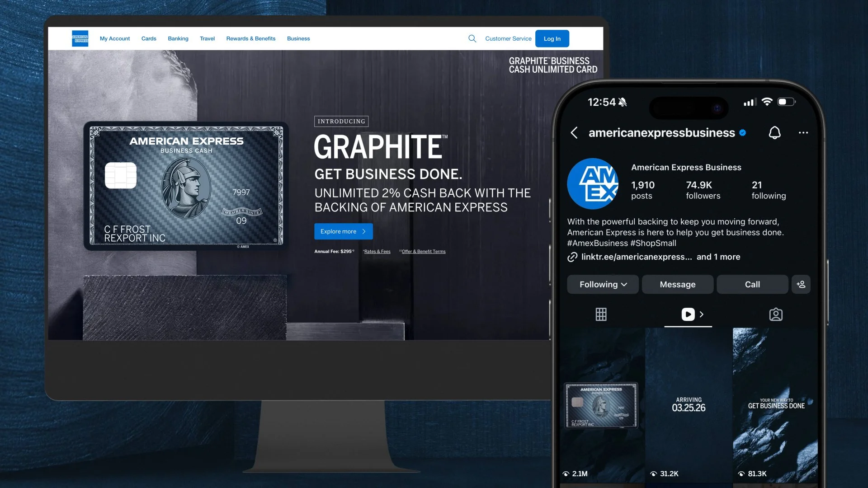Click the Customer Service link
Image resolution: width=868 pixels, height=488 pixels.
(508, 38)
